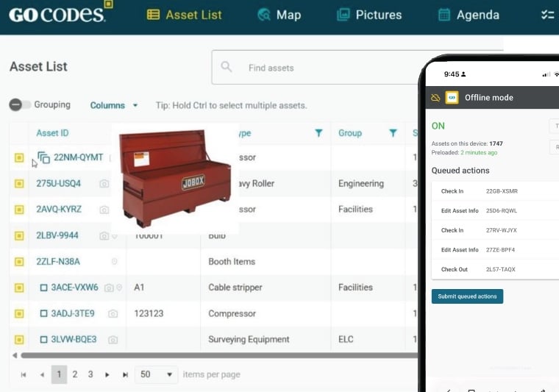The image size is (559, 392).
Task: Open the items per page dropdown
Action: click(x=157, y=374)
